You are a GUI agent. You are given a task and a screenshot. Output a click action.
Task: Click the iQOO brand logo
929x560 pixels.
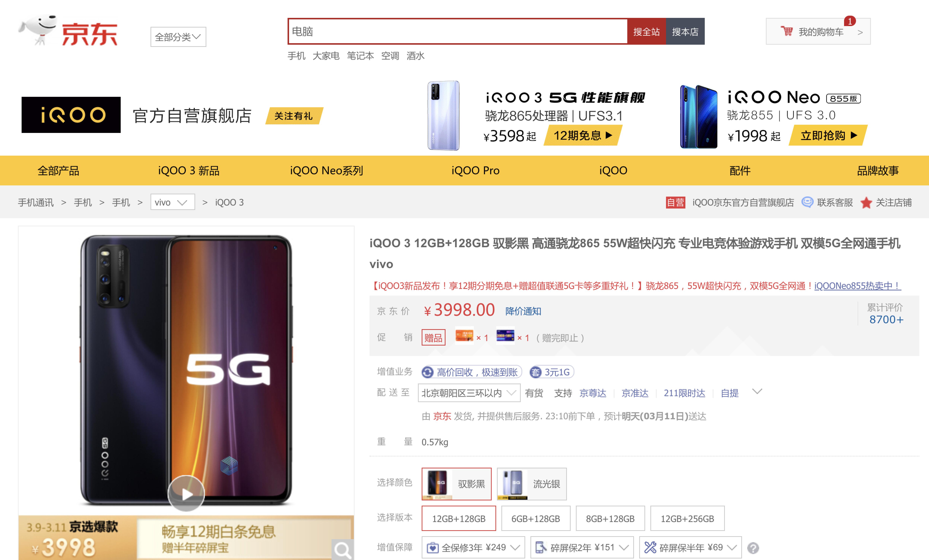click(x=71, y=115)
